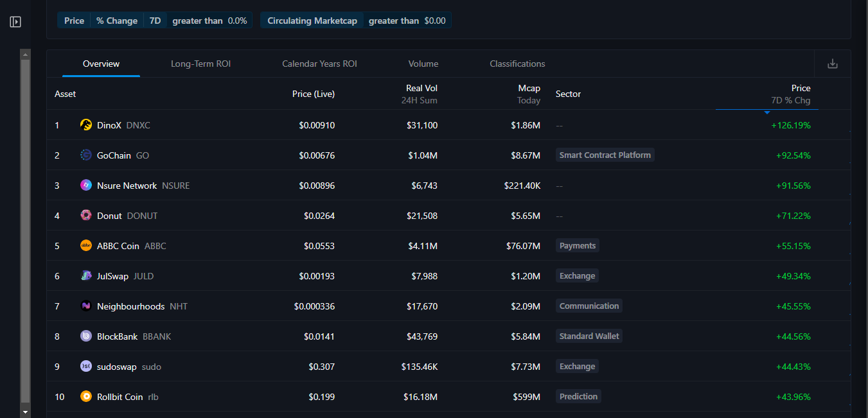The width and height of the screenshot is (868, 418).
Task: Switch to the Volume tab
Action: (x=423, y=64)
